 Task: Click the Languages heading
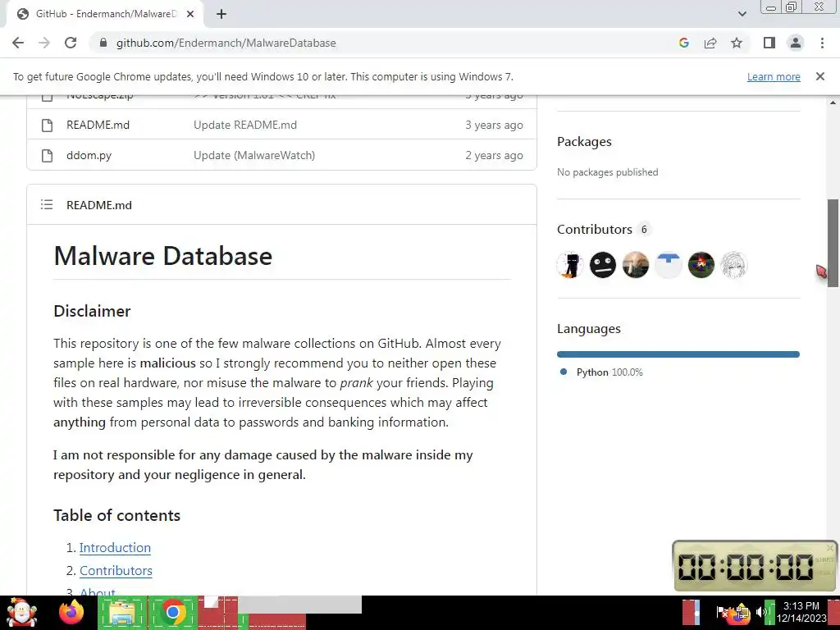pyautogui.click(x=589, y=328)
